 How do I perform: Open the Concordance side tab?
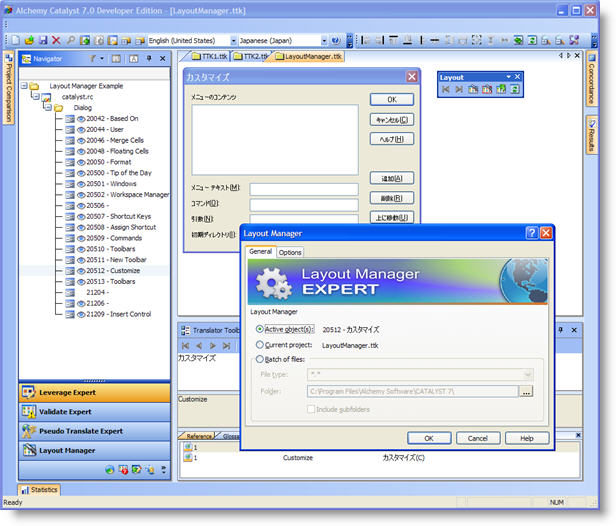click(592, 79)
